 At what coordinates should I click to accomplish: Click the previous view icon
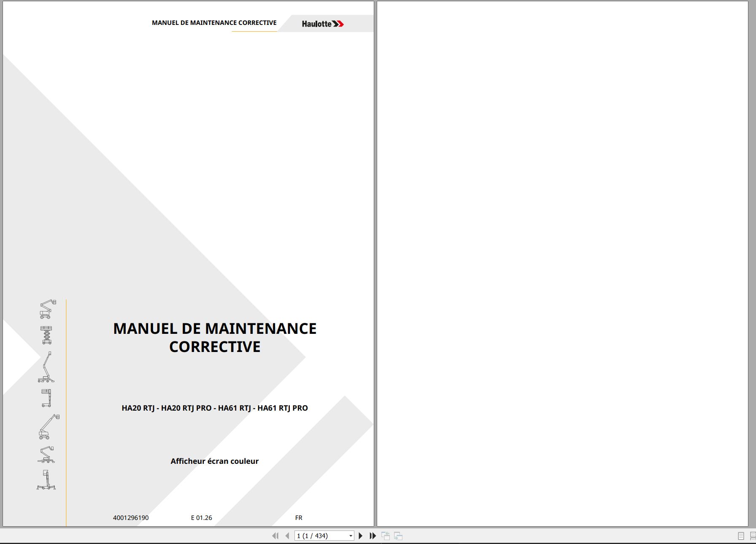pos(386,536)
